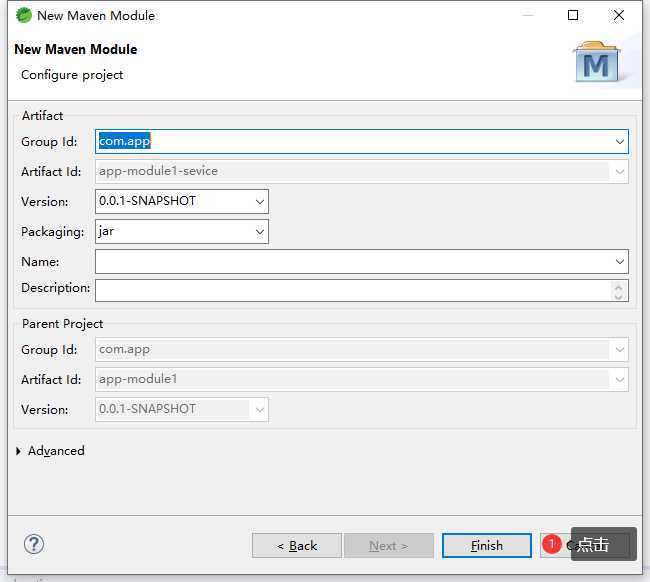Click the Artifact Id dropdown arrow
The image size is (650, 582).
click(x=619, y=172)
